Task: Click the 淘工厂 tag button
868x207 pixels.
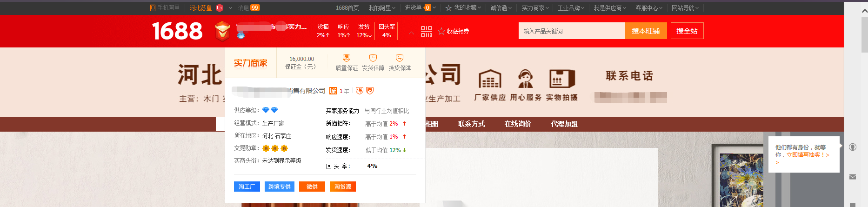Action: [x=247, y=187]
